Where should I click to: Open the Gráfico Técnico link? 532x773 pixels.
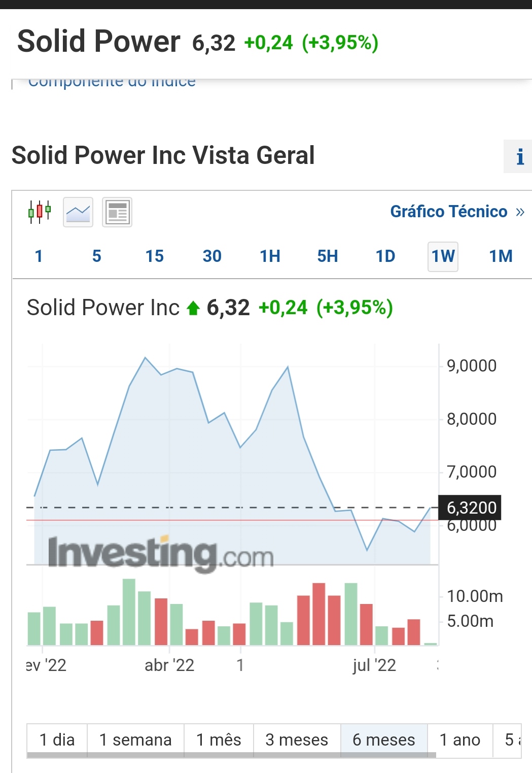click(456, 211)
